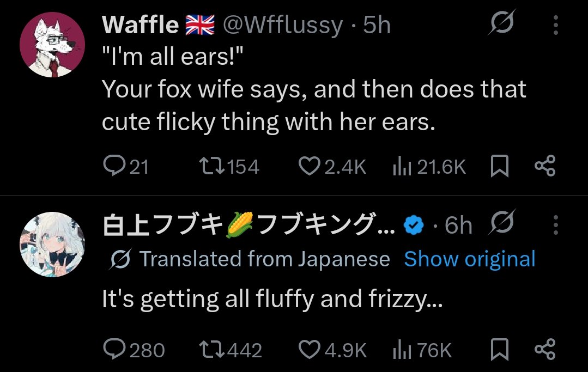Retweet the post with 442 reposts

(211, 350)
